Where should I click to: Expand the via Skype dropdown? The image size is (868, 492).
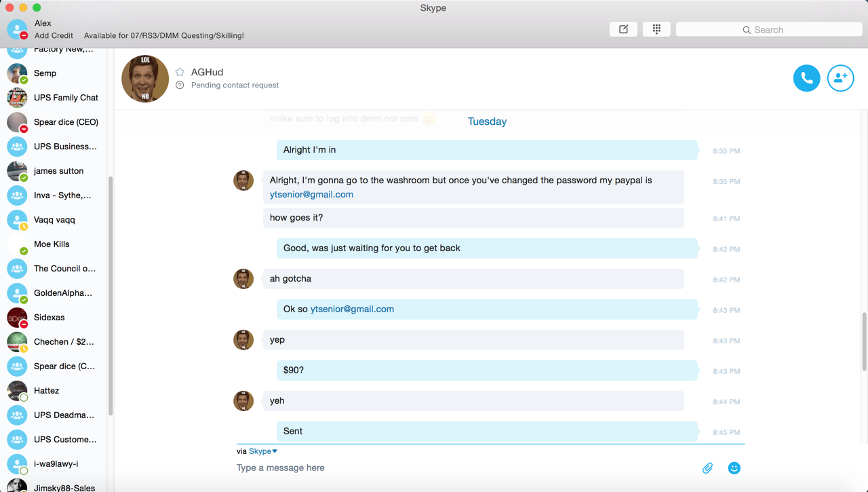(x=263, y=451)
